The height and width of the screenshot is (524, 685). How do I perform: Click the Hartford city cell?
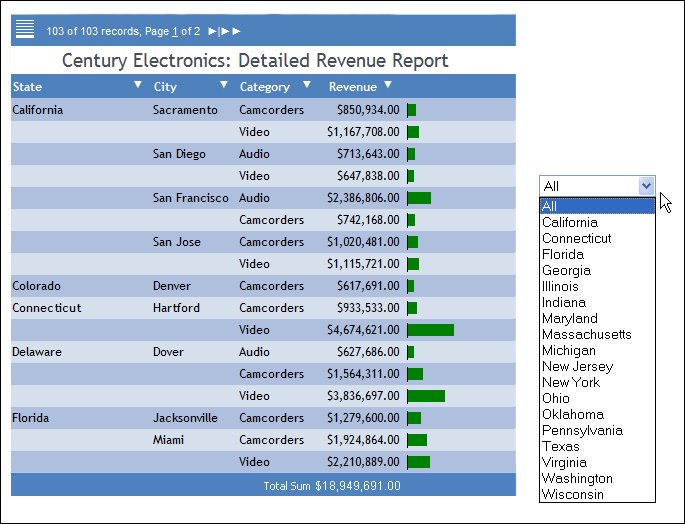tap(176, 308)
